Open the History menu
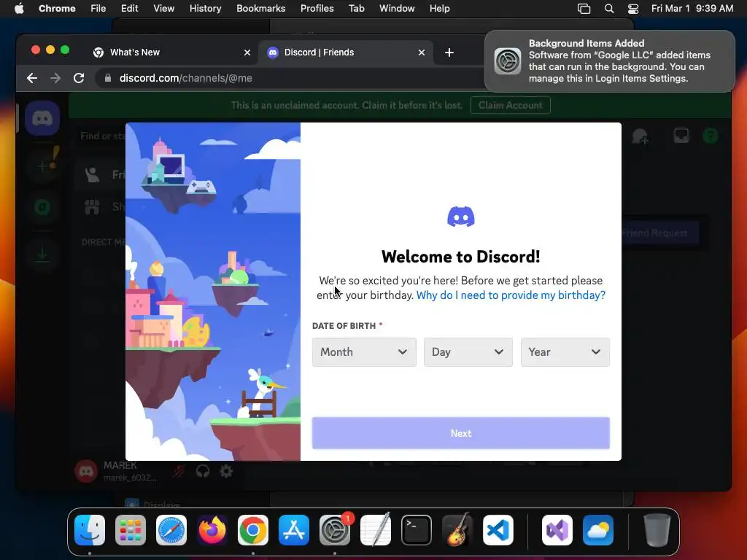747x560 pixels. pos(205,9)
